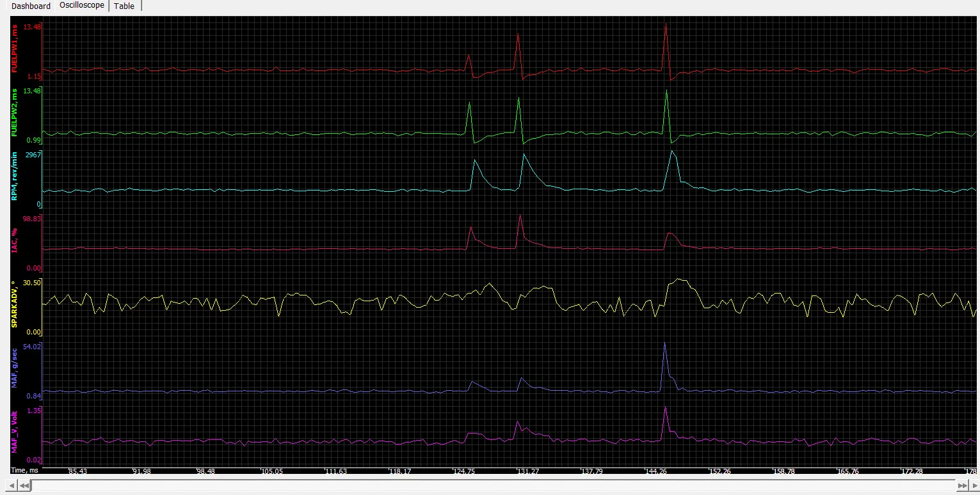
Task: Click the horizontal time scrollbar track
Action: [494, 486]
